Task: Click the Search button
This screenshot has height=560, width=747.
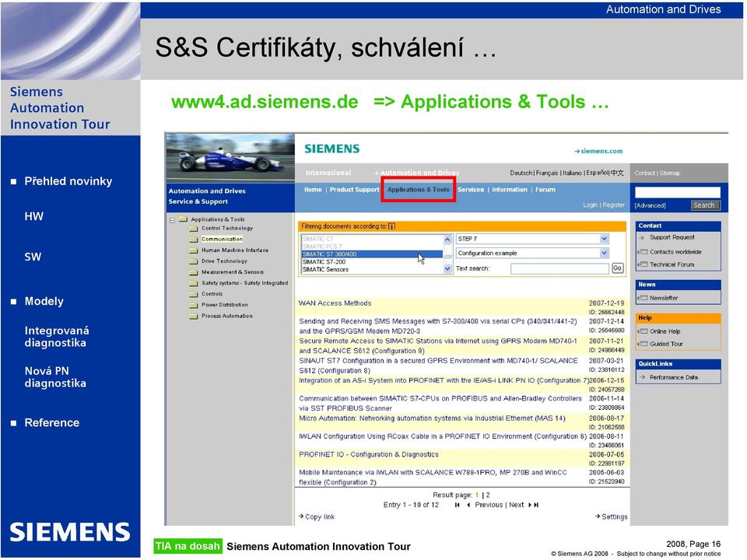Action: [x=704, y=205]
